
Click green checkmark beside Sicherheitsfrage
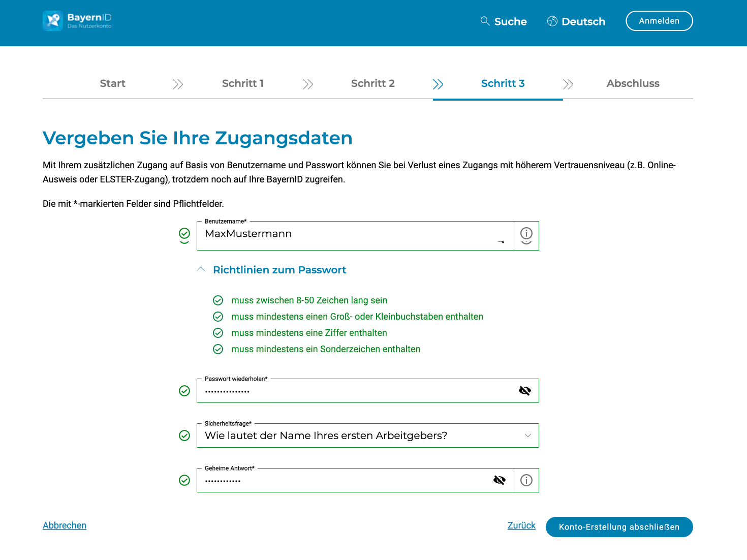(184, 435)
